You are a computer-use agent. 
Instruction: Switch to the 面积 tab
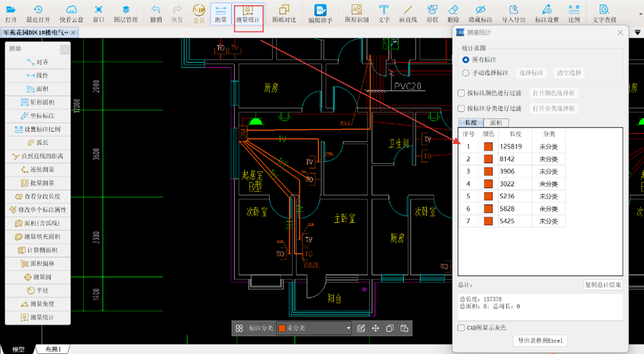point(496,123)
